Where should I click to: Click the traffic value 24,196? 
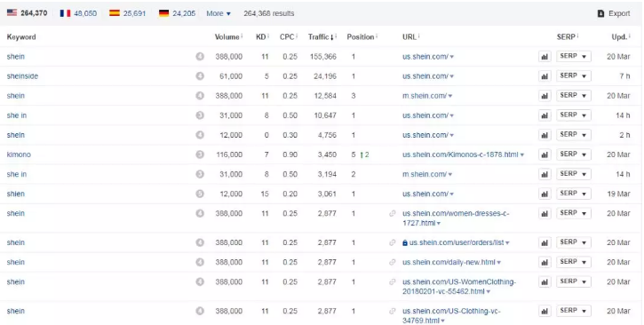point(325,76)
